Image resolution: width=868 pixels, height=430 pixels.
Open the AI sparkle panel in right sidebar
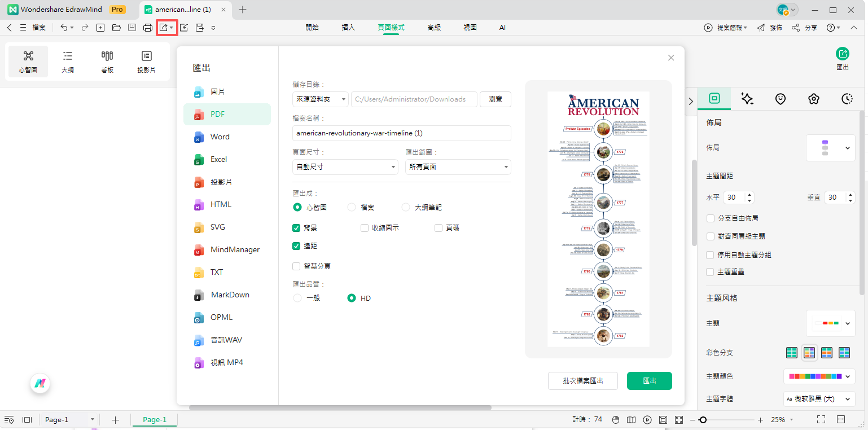pos(747,99)
